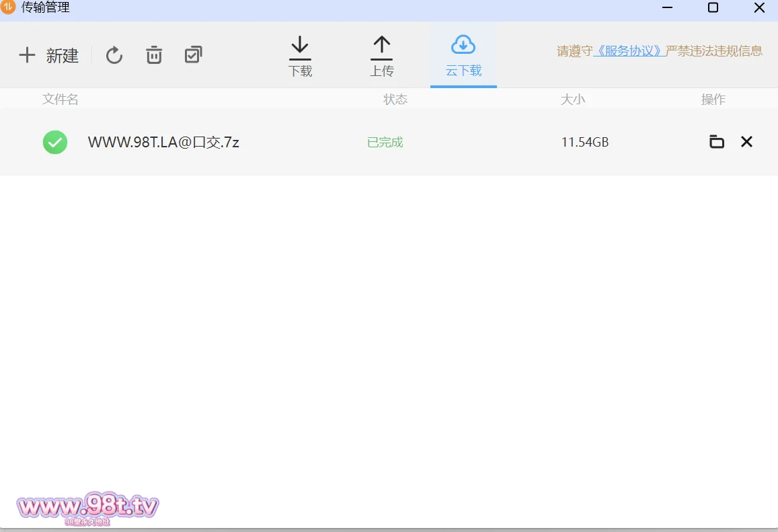Viewport: 778px width, 532px height.
Task: Click the 大小 column header
Action: point(573,100)
